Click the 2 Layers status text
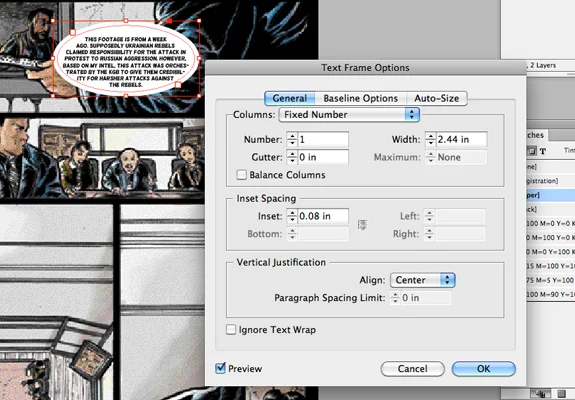The image size is (575, 400). (x=543, y=65)
